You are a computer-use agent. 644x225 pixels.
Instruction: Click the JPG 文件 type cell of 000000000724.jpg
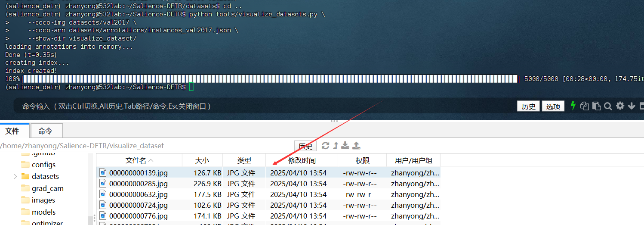tap(241, 205)
